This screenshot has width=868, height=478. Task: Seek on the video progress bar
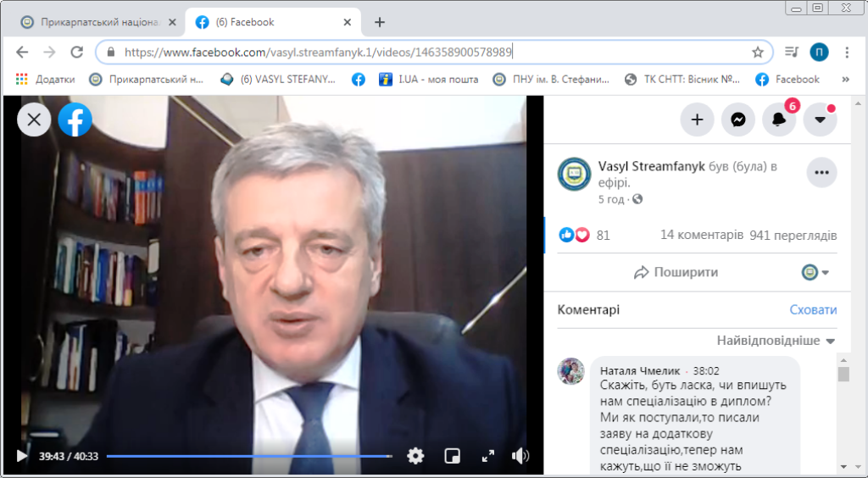(x=249, y=457)
